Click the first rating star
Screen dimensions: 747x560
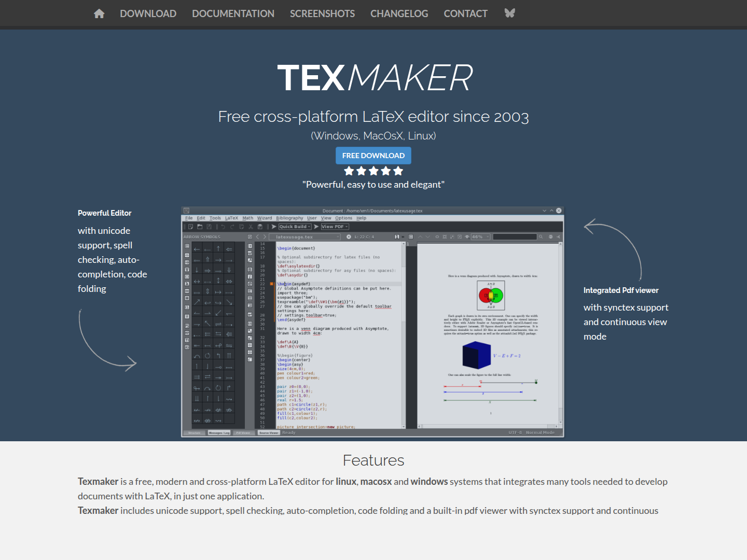click(349, 171)
